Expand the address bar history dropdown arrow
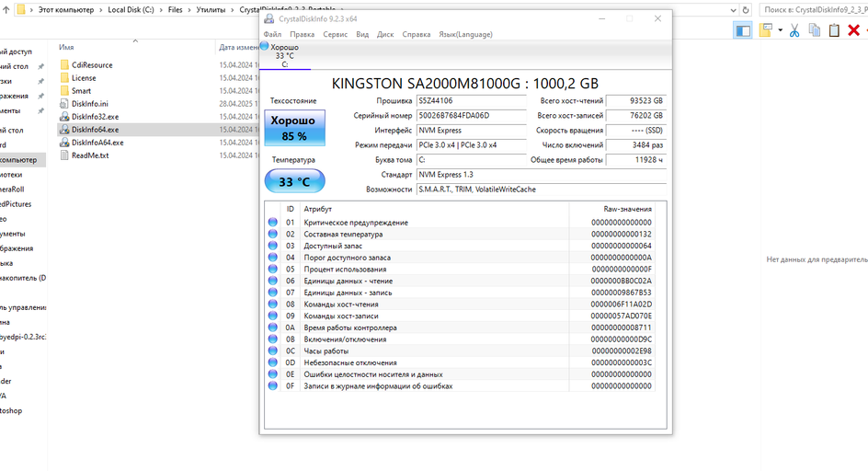Image resolution: width=868 pixels, height=471 pixels. point(733,10)
